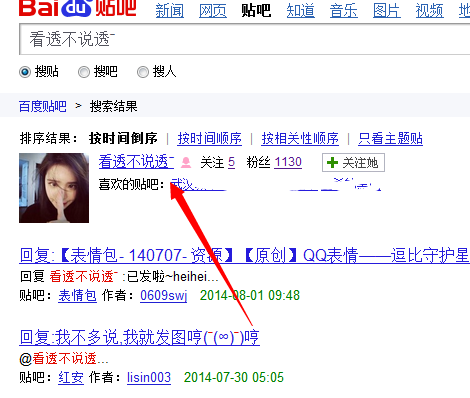
Task: Open the 红安 tieba link
Action: point(71,378)
